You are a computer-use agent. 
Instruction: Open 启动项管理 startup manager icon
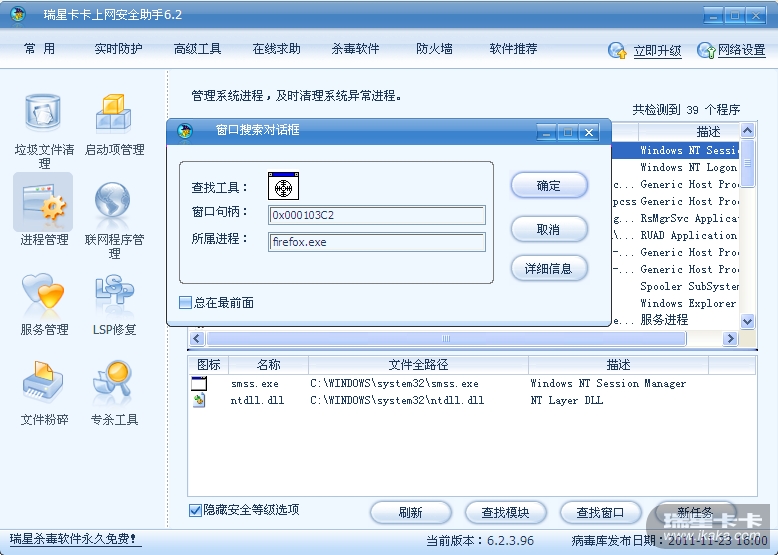coord(114,113)
